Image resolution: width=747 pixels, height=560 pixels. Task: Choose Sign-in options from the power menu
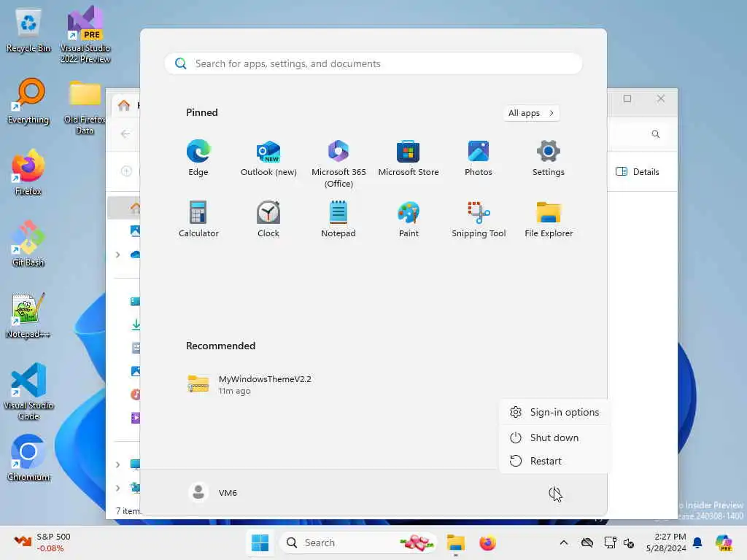[x=553, y=412]
